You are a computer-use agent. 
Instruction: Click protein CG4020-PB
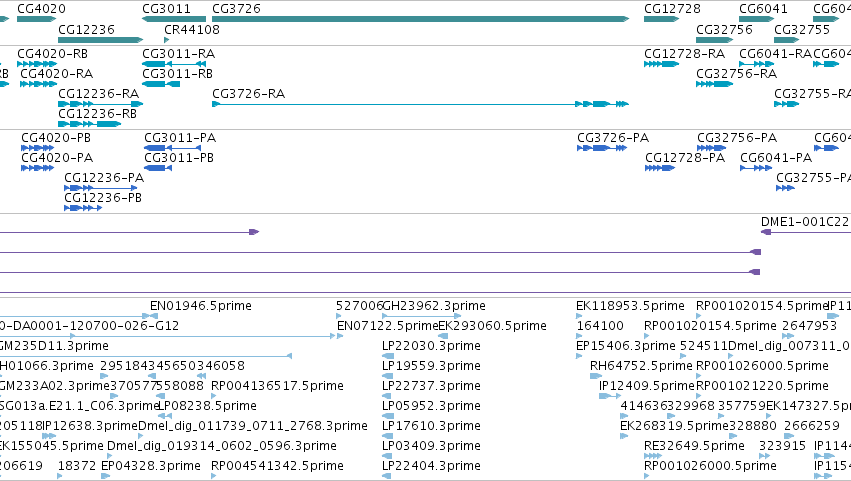[x=37, y=148]
